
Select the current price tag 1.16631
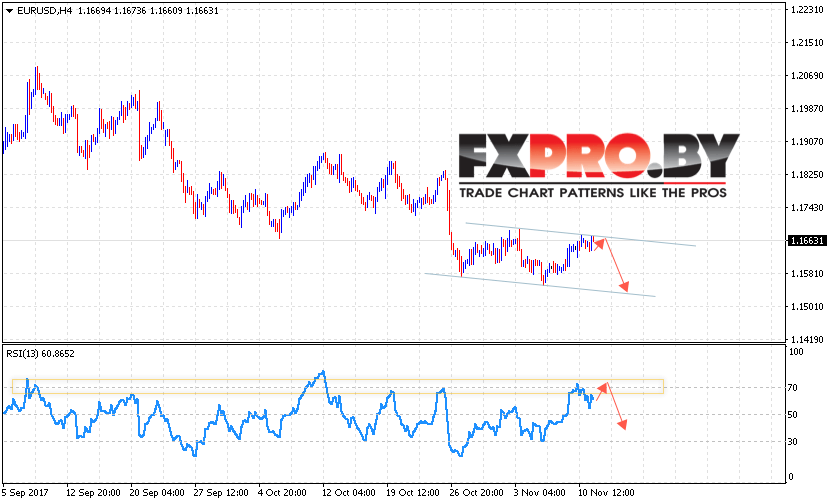(806, 241)
